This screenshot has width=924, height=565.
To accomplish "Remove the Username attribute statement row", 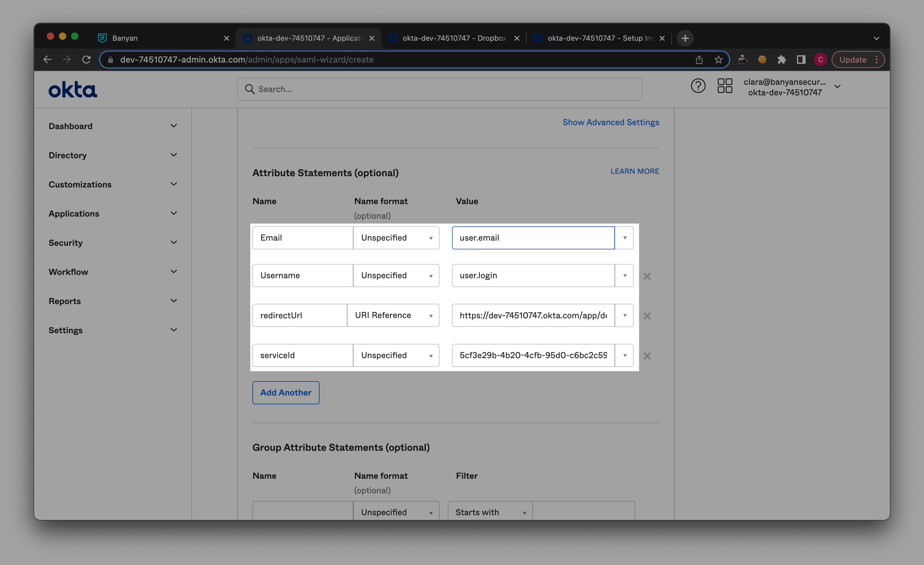I will click(x=647, y=276).
